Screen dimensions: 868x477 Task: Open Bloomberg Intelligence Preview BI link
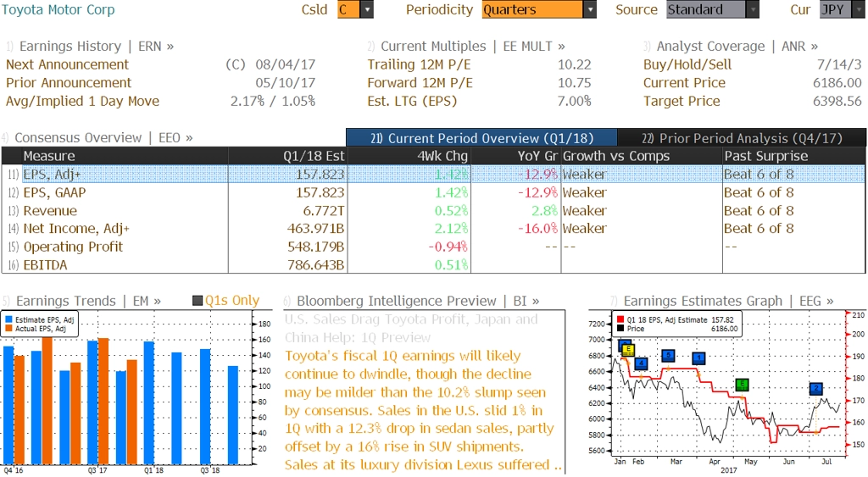(418, 301)
